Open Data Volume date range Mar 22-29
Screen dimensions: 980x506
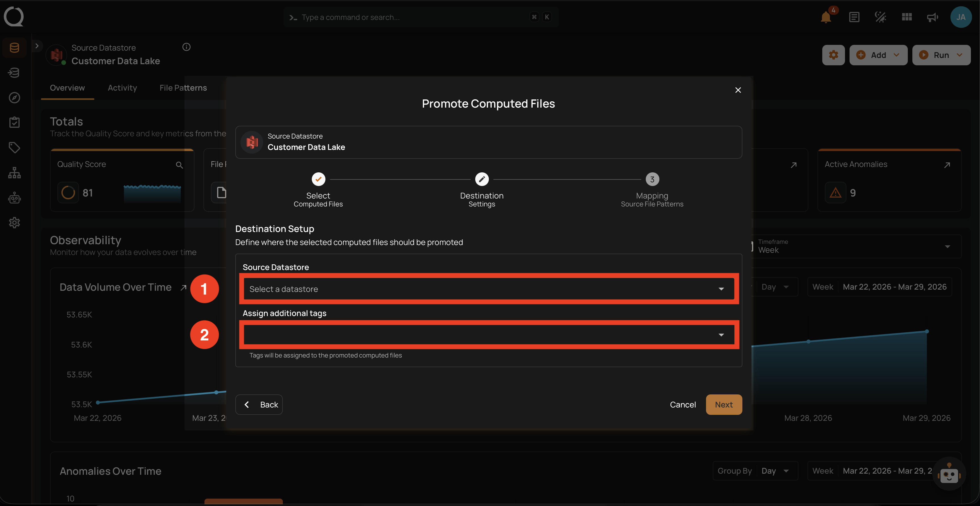pyautogui.click(x=880, y=287)
